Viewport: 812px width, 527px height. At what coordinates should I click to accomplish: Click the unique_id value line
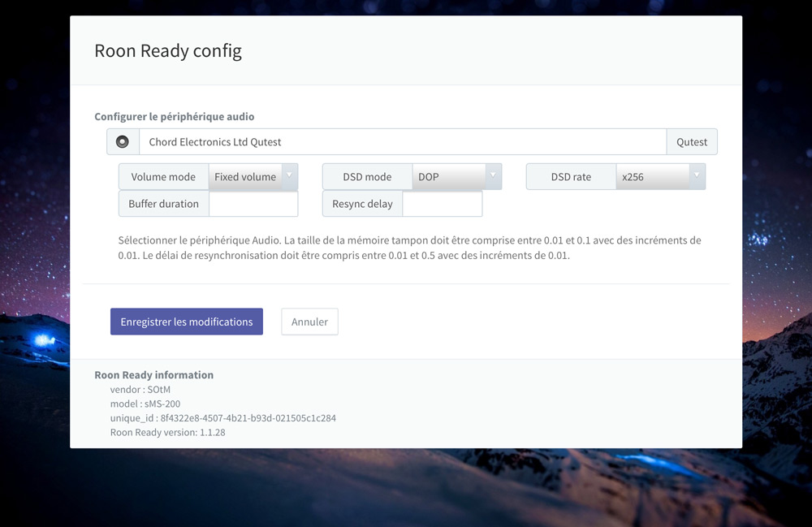click(222, 417)
